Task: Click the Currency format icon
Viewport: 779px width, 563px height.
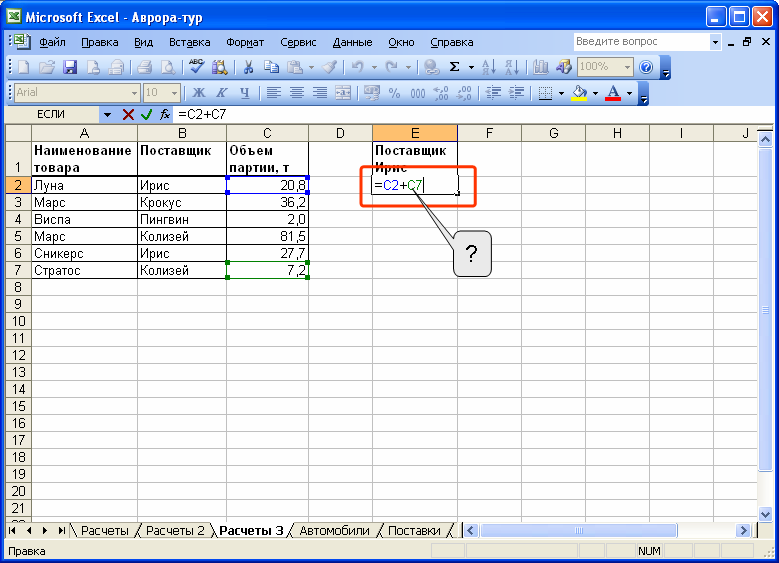Action: [x=371, y=93]
